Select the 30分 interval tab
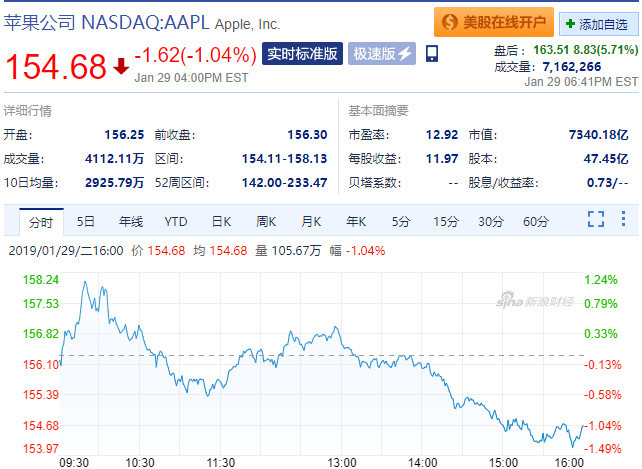This screenshot has width=642, height=469. pyautogui.click(x=491, y=222)
